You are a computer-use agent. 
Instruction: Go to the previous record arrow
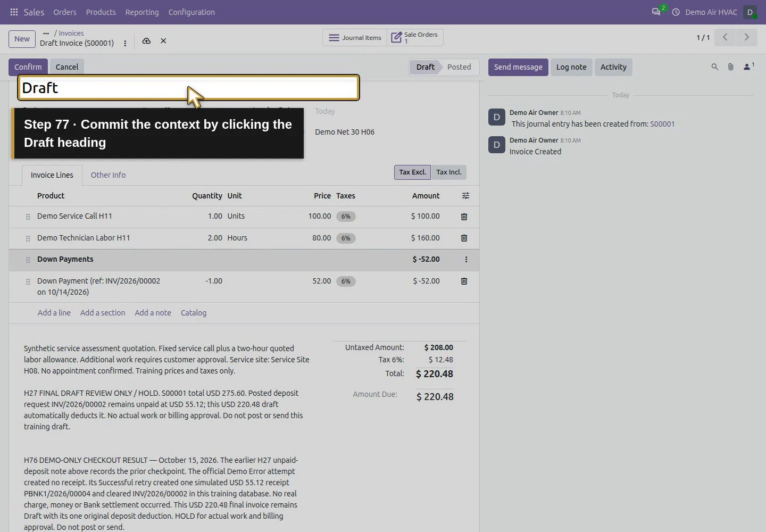click(x=725, y=37)
